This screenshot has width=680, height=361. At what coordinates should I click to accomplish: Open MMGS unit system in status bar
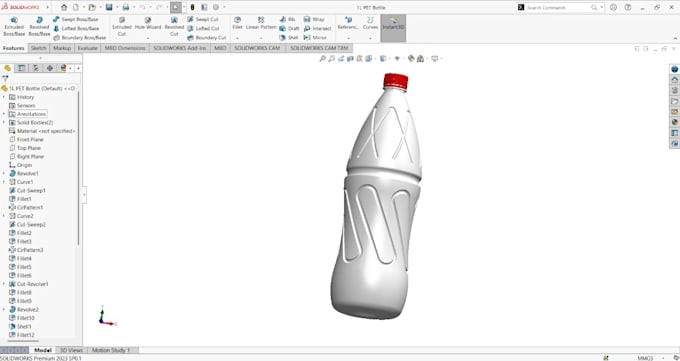[645, 358]
